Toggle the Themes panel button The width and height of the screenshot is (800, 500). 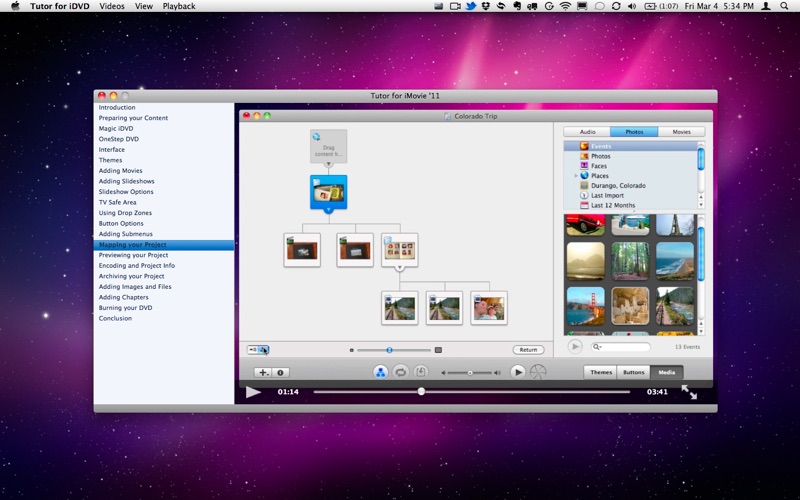tap(601, 372)
